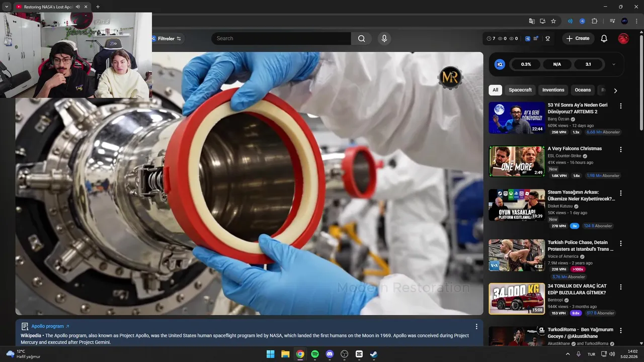Mute the tab using its speaker icon
The image size is (644, 362).
pos(78,7)
